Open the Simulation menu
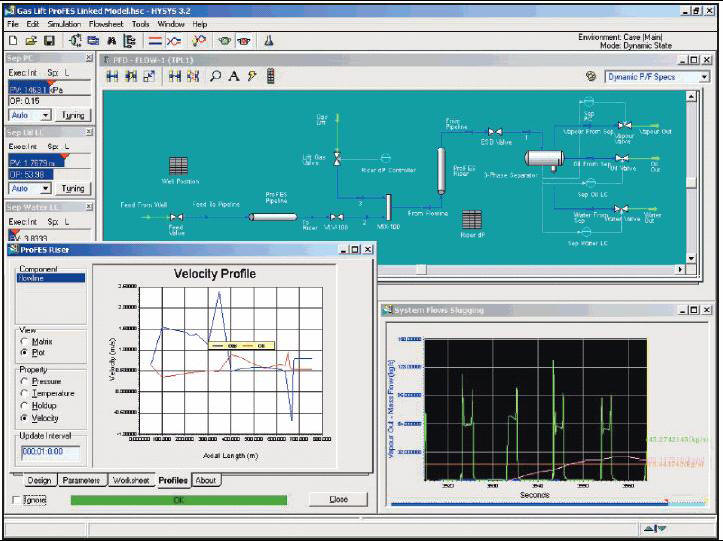 64,24
